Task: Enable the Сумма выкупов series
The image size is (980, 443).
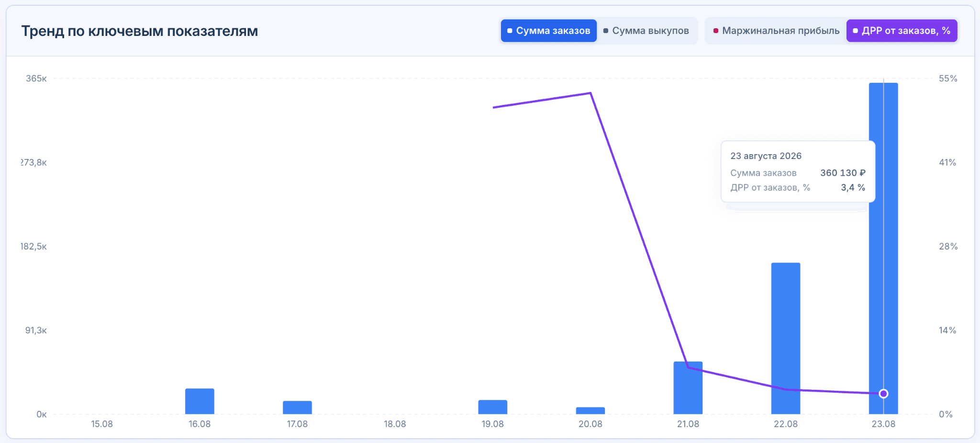Action: [646, 31]
